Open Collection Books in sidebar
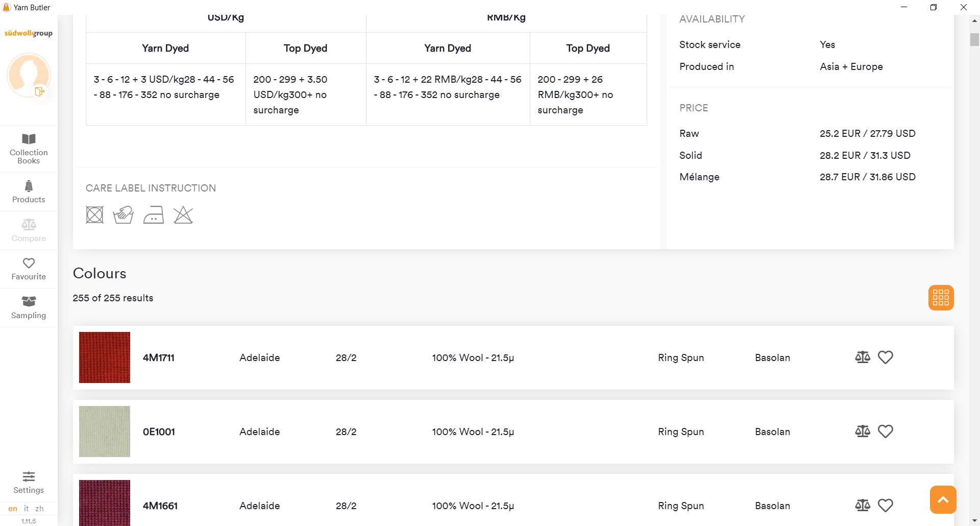980x526 pixels. (x=29, y=149)
